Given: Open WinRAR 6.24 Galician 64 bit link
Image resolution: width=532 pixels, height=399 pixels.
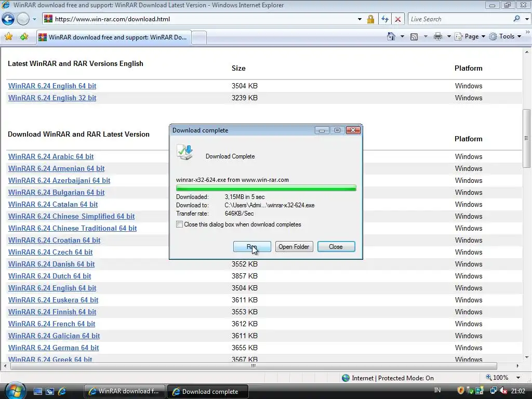Looking at the screenshot, I should tap(54, 336).
